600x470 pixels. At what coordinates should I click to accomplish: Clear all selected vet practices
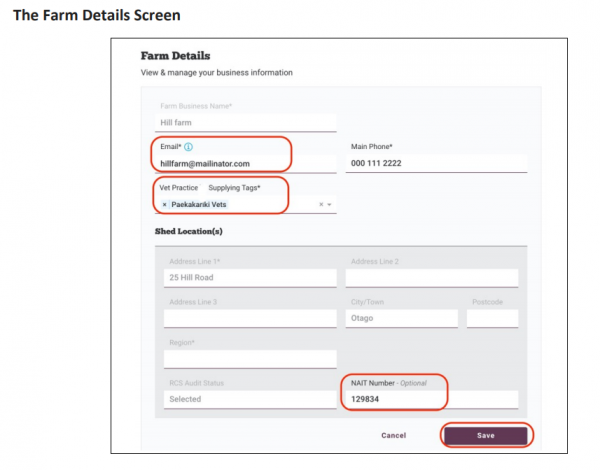(x=321, y=204)
